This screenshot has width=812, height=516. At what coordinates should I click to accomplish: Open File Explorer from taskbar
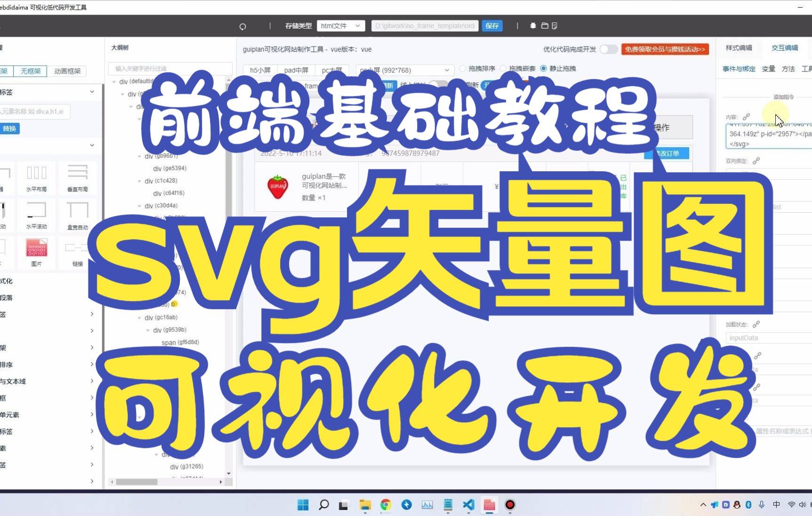pos(365,505)
